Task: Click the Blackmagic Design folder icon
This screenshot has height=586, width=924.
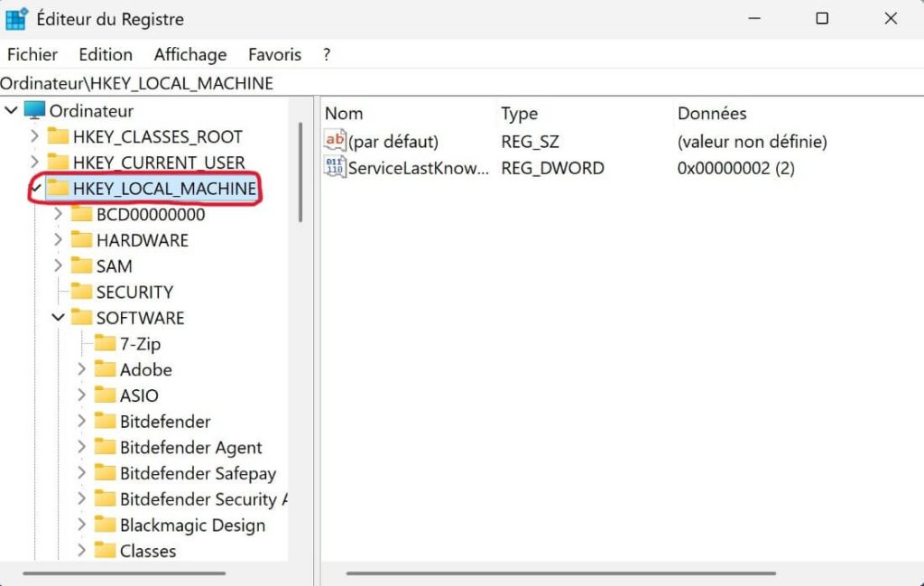Action: tap(106, 526)
